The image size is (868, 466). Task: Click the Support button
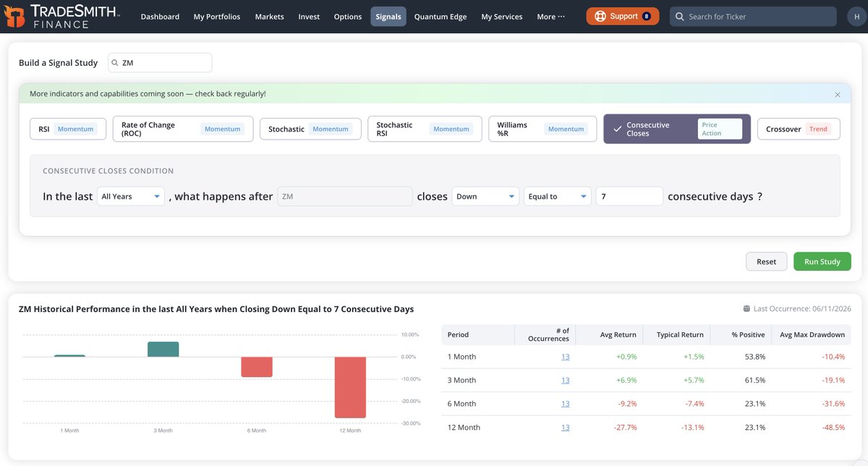623,16
